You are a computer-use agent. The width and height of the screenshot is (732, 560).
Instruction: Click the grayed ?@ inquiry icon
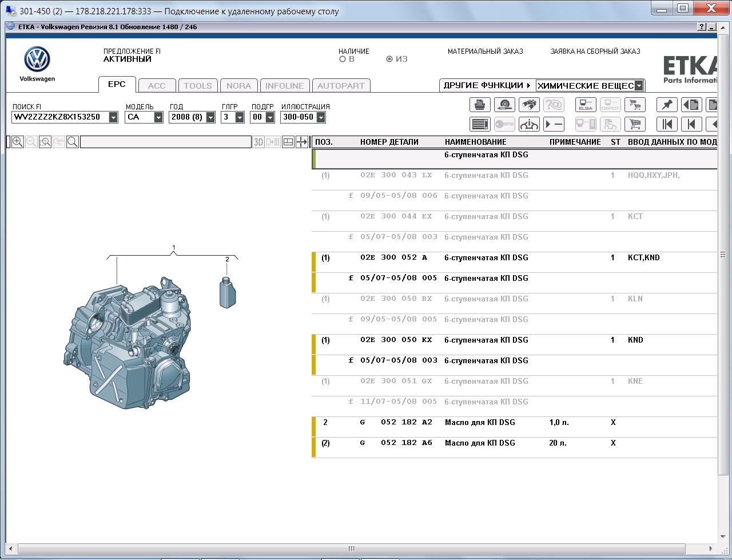tap(554, 105)
